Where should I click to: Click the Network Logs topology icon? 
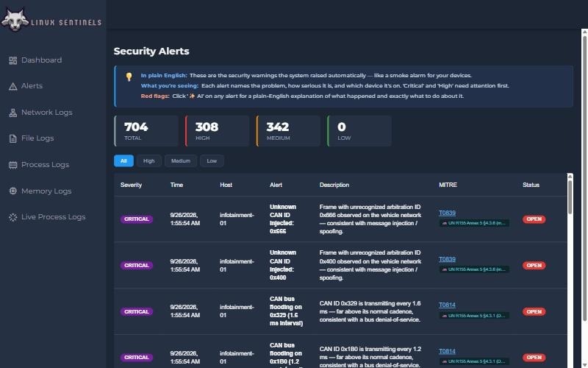tap(13, 113)
